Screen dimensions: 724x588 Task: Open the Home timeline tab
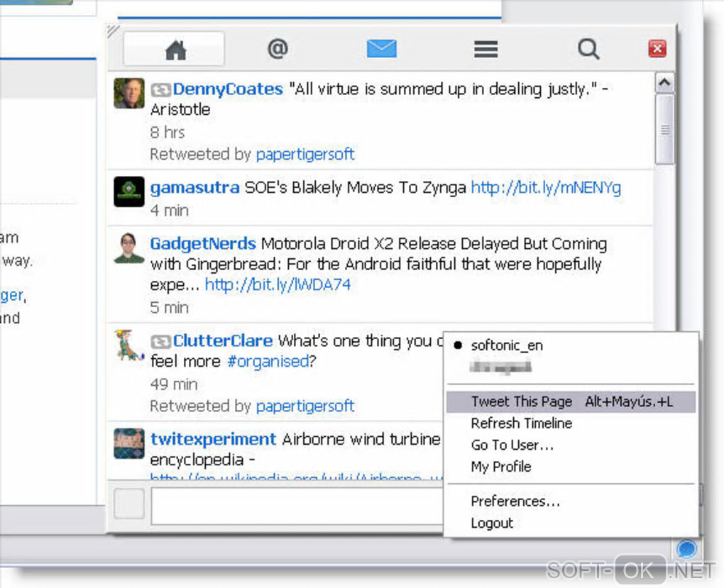click(x=174, y=49)
